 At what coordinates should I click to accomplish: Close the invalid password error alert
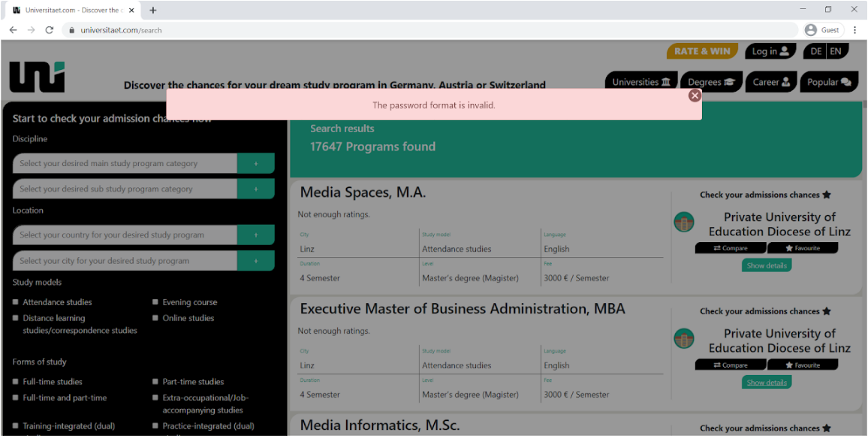point(695,95)
